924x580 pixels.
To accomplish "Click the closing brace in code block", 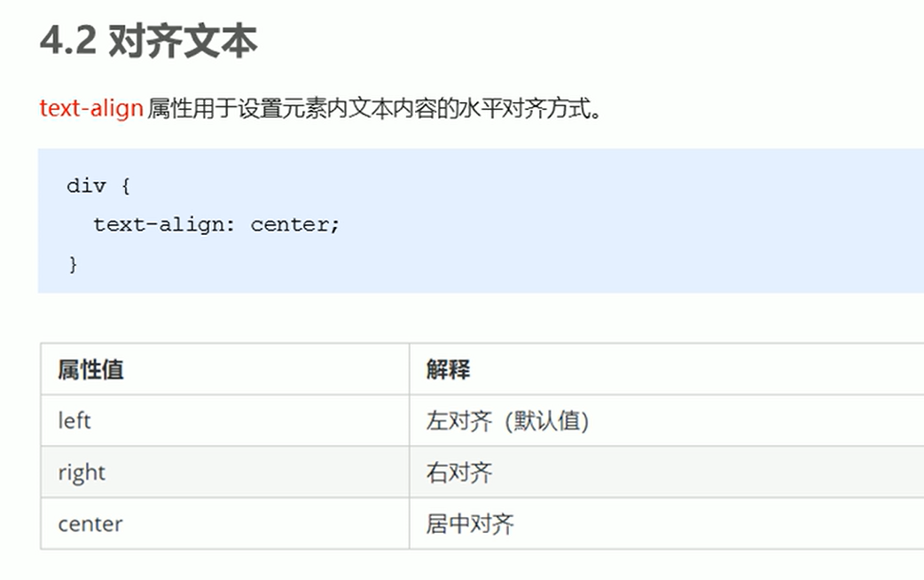I will (x=73, y=264).
